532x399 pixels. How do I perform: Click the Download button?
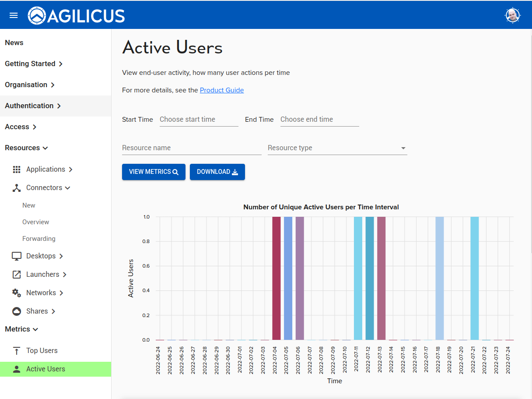pos(217,172)
